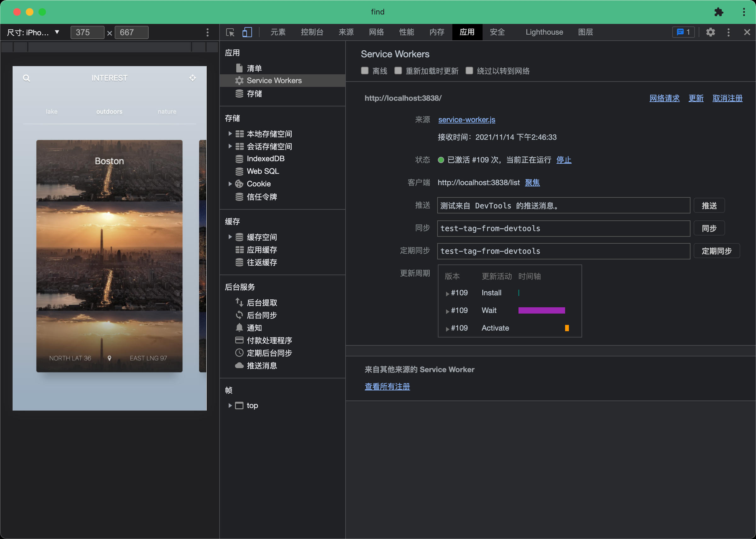The width and height of the screenshot is (756, 539).
Task: Open the Lighthouse panel
Action: [544, 32]
